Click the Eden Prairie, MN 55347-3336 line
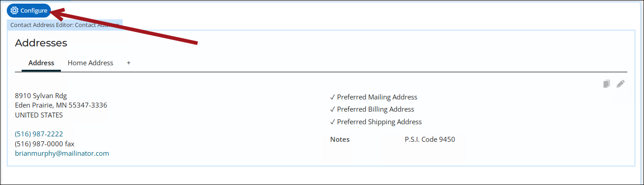 [x=61, y=105]
